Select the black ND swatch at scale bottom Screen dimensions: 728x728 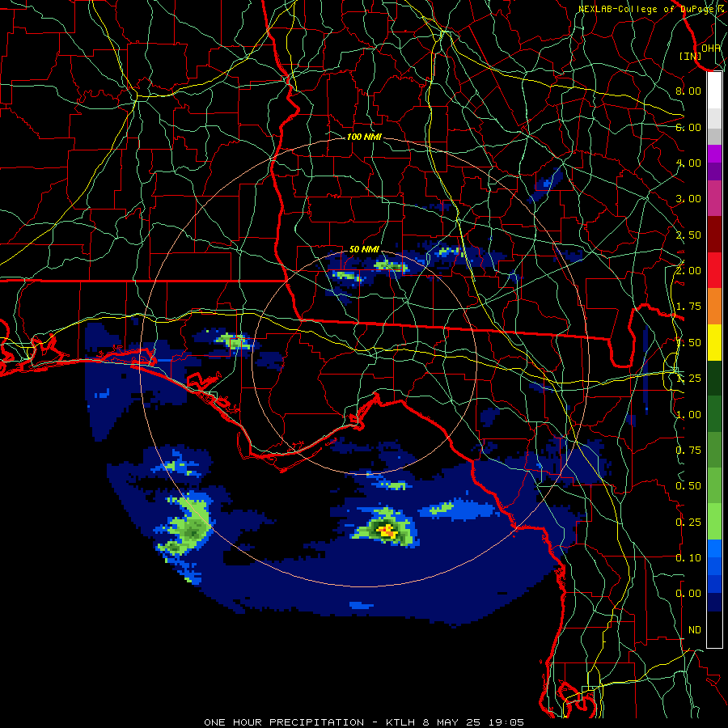(714, 629)
